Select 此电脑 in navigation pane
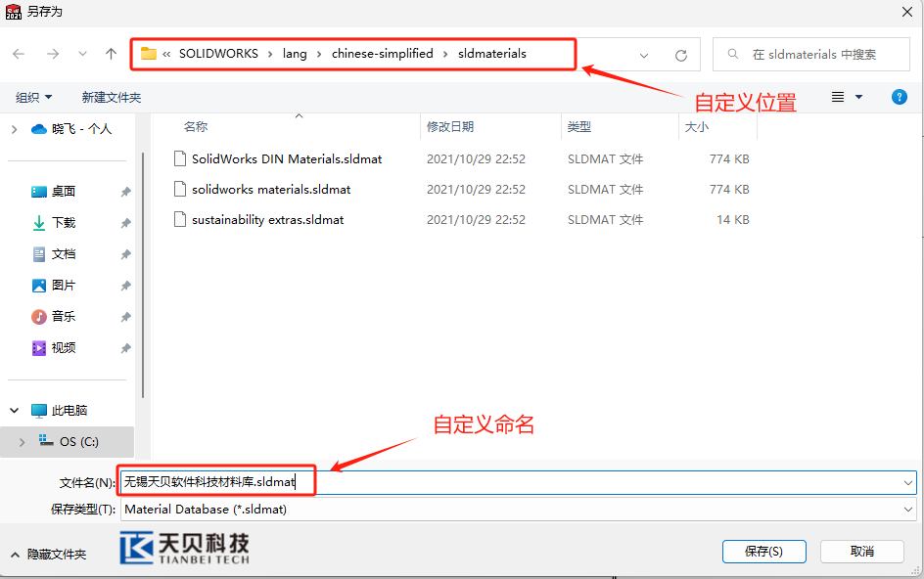 (x=59, y=411)
